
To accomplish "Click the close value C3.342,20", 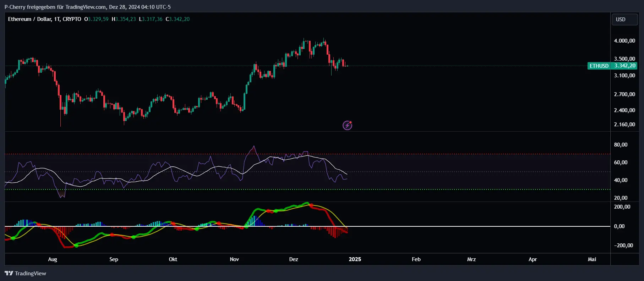I will pyautogui.click(x=178, y=19).
